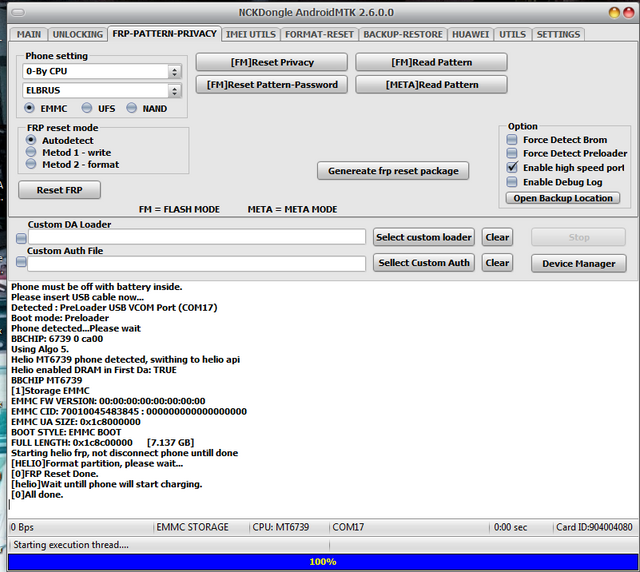Tick the Custom Auth File checkbox
640x572 pixels.
pos(21,262)
